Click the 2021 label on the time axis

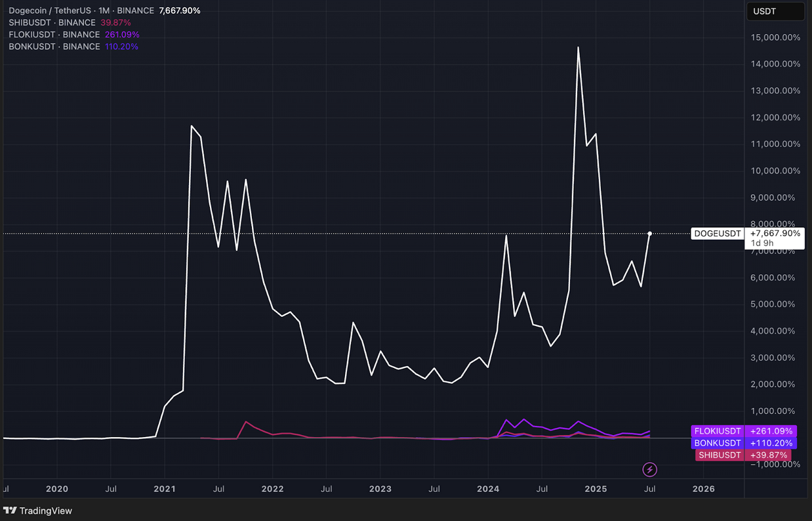165,489
